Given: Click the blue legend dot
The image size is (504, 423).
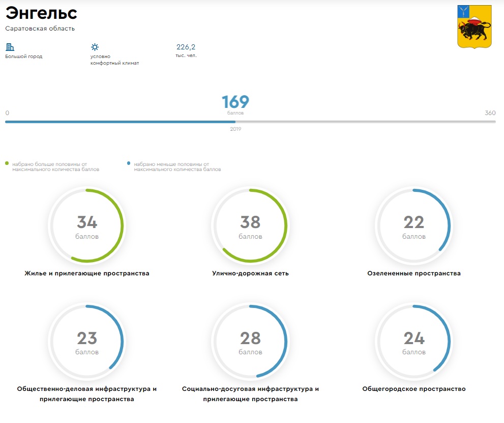Looking at the screenshot, I should click(129, 164).
